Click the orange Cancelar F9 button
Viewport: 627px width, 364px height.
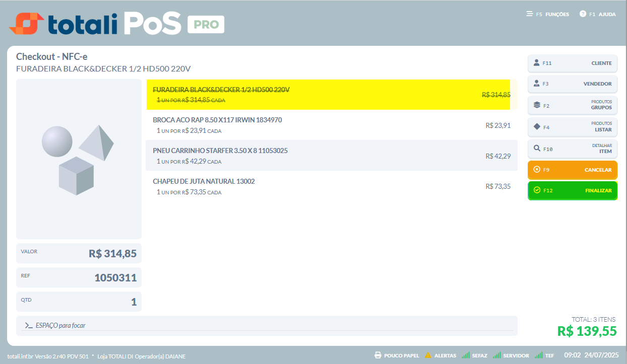[x=573, y=170]
